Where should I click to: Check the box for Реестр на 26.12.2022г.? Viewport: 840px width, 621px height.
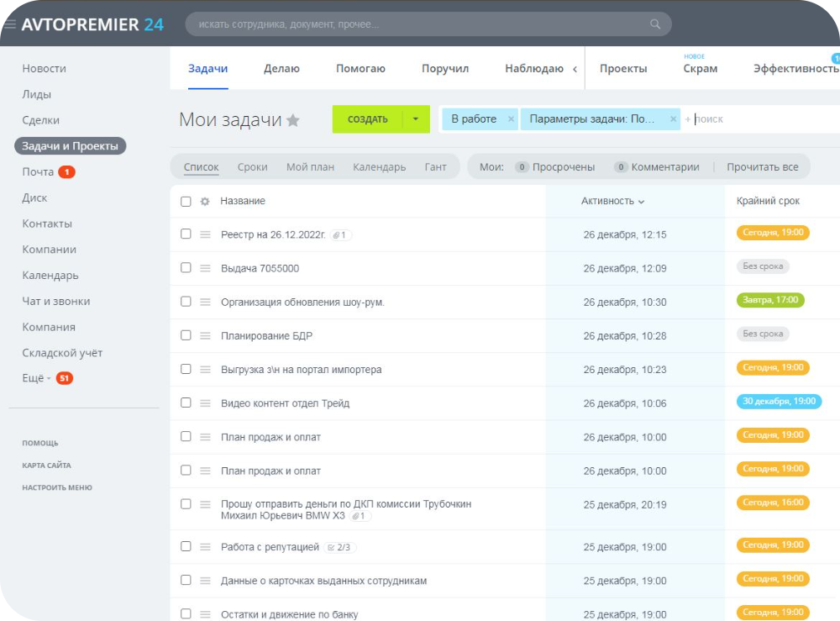point(186,234)
